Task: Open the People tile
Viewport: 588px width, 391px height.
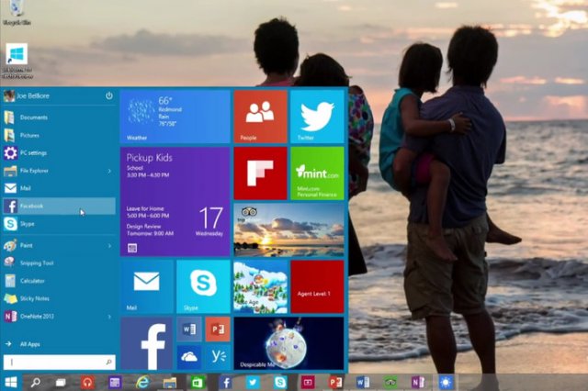Action: (260, 117)
